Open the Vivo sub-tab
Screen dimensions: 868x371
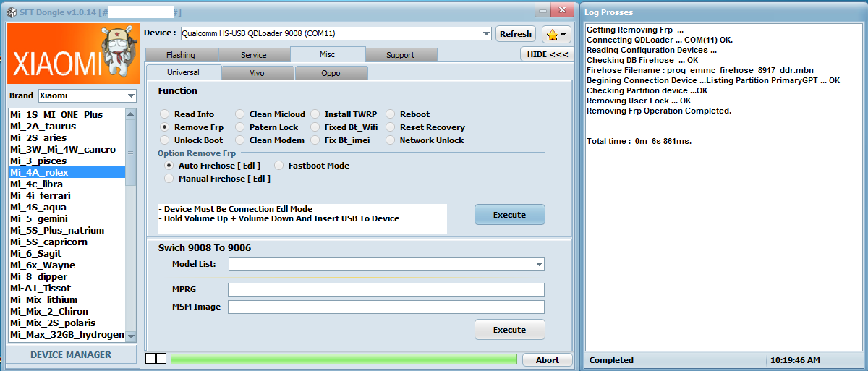click(x=257, y=73)
